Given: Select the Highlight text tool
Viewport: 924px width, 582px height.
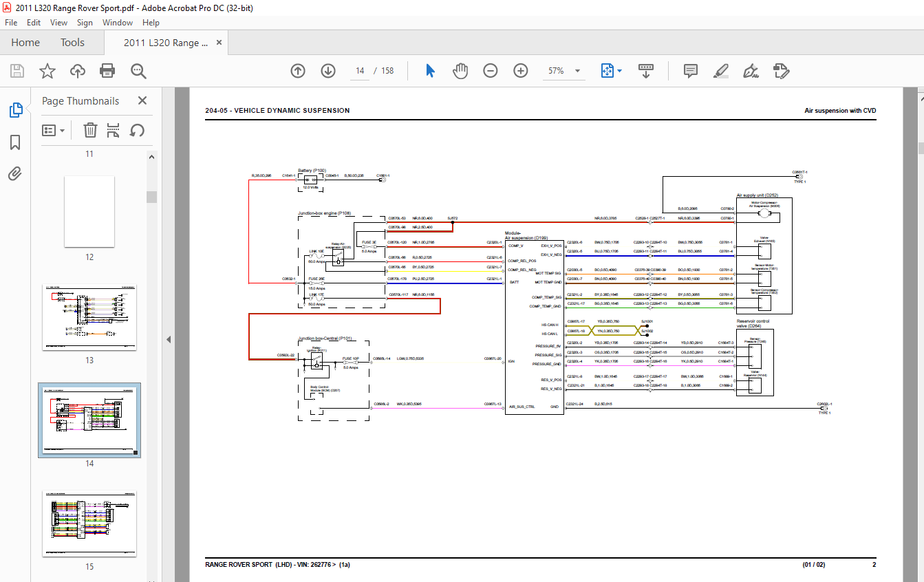Looking at the screenshot, I should click(720, 70).
